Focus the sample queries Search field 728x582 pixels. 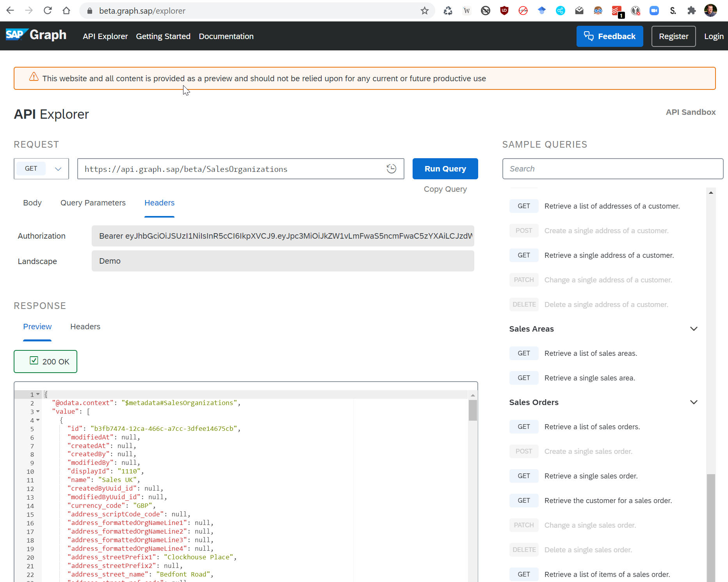click(x=612, y=169)
